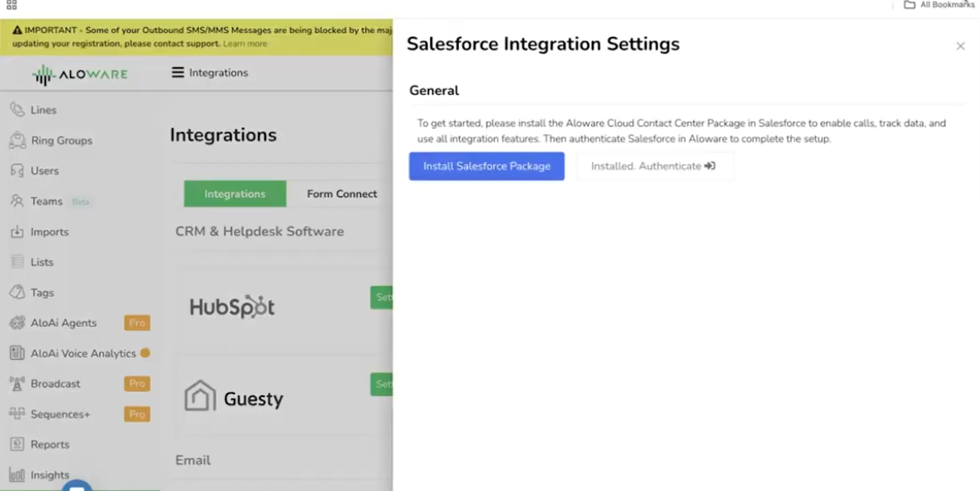
Task: Click the Imports download icon
Action: 17,232
